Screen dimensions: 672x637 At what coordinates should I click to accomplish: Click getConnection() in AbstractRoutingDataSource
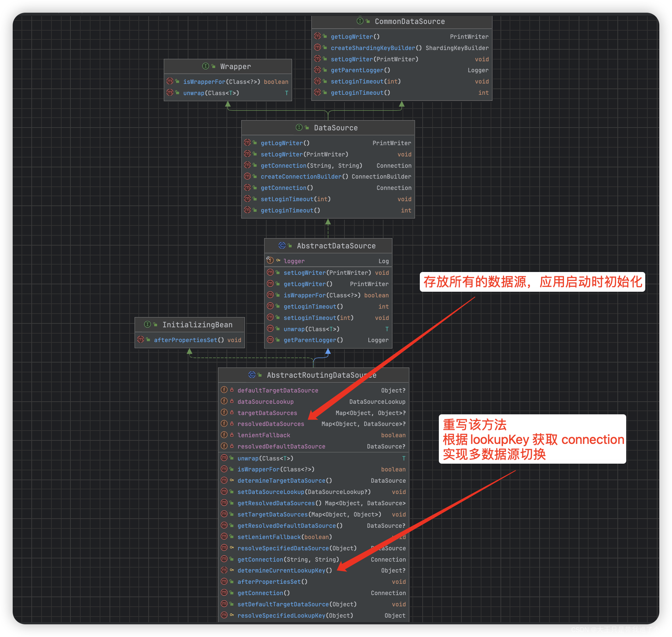click(x=263, y=593)
